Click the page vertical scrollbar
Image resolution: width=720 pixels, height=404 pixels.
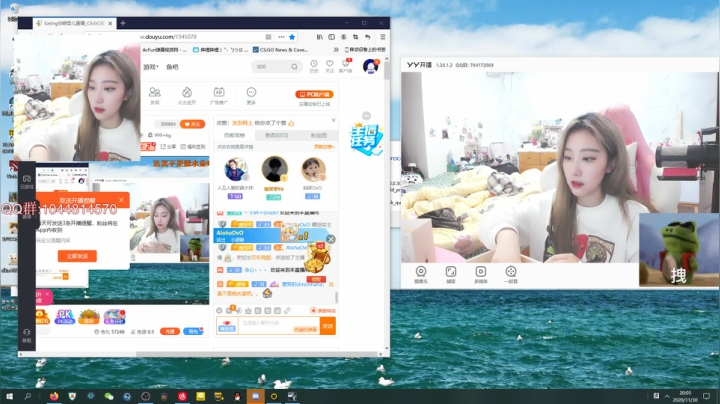tap(387, 69)
